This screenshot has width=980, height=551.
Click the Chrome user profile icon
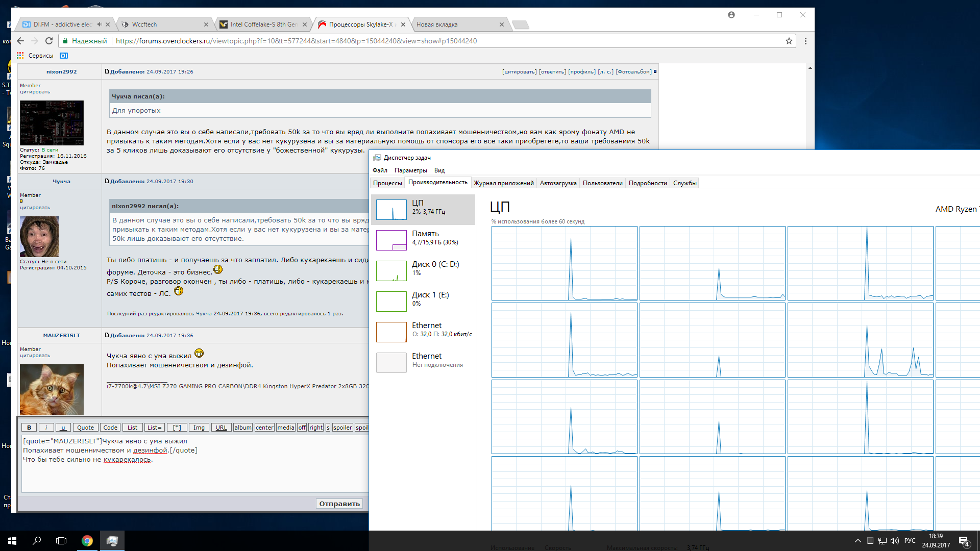731,15
